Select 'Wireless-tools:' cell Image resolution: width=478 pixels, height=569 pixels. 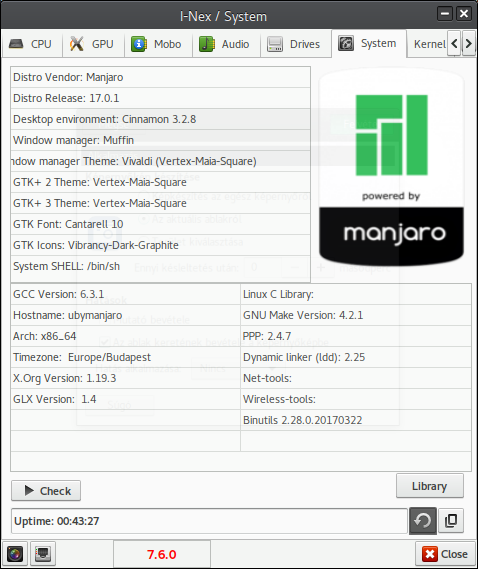[356, 400]
